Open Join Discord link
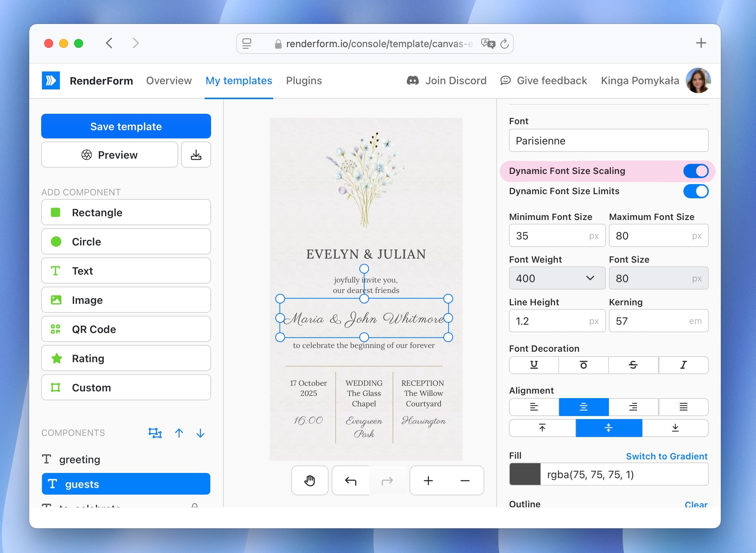Image resolution: width=756 pixels, height=553 pixels. click(446, 80)
